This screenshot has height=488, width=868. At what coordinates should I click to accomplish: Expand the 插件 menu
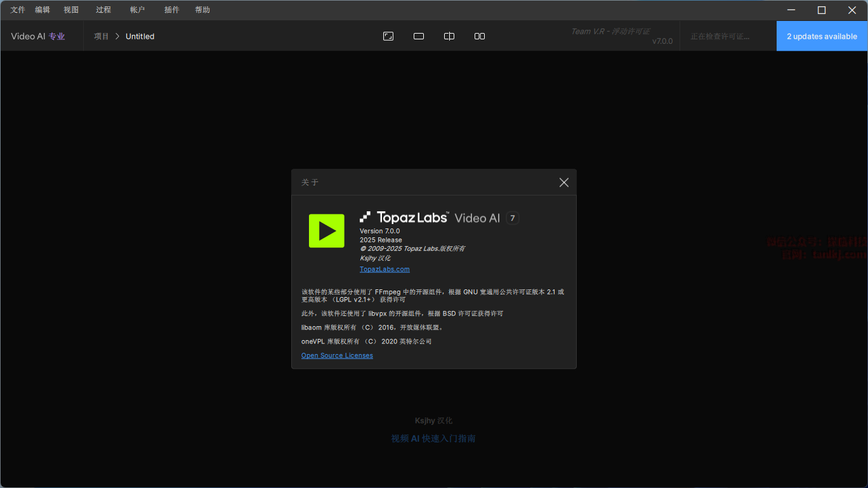171,10
